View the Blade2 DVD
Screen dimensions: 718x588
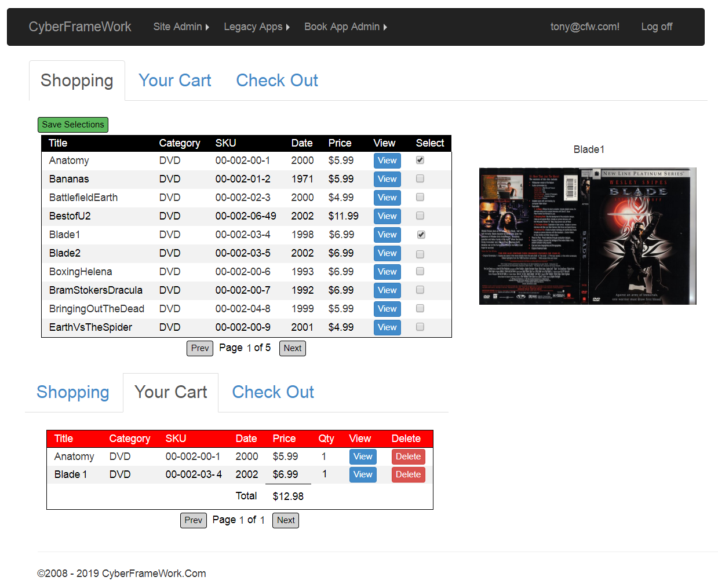pos(387,253)
